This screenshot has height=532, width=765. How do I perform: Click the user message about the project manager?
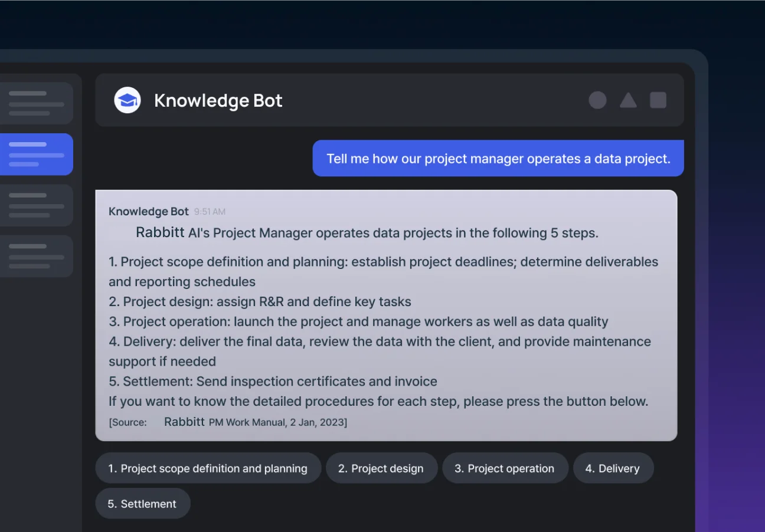[498, 158]
